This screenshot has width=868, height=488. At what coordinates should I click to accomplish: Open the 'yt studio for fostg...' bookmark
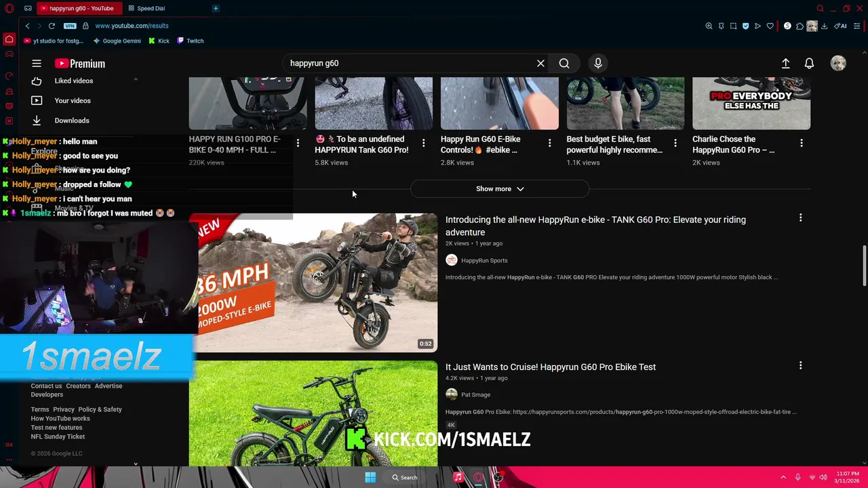tap(54, 41)
